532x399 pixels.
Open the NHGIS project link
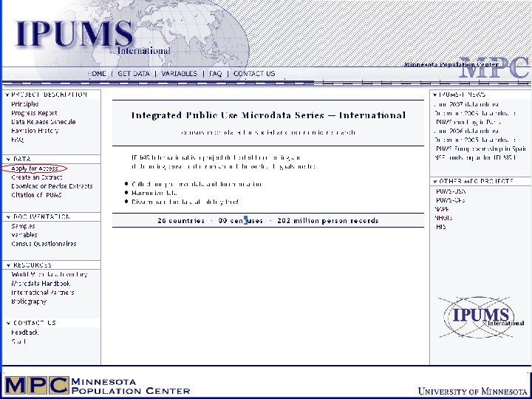pos(443,218)
